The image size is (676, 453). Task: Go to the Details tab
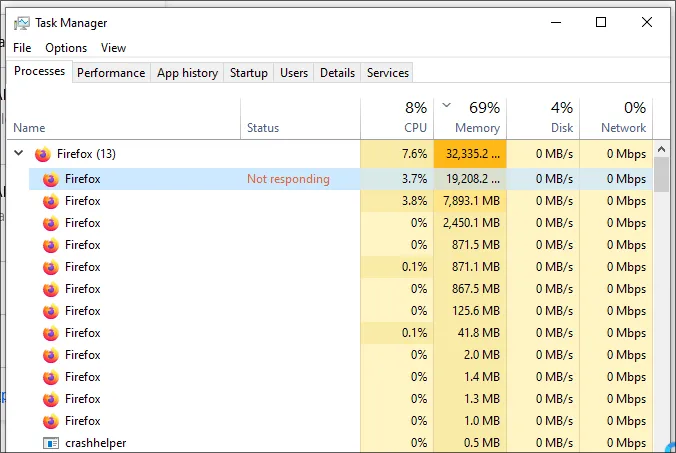tap(338, 73)
